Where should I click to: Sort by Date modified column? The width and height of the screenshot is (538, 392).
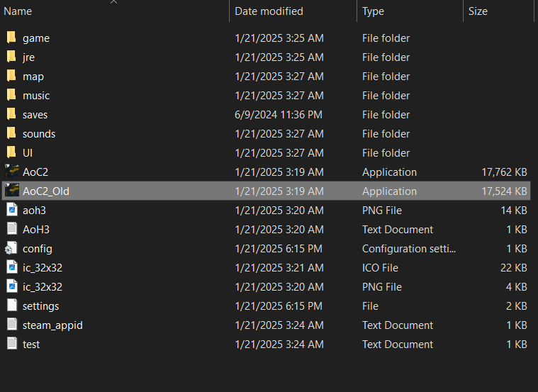tap(269, 11)
